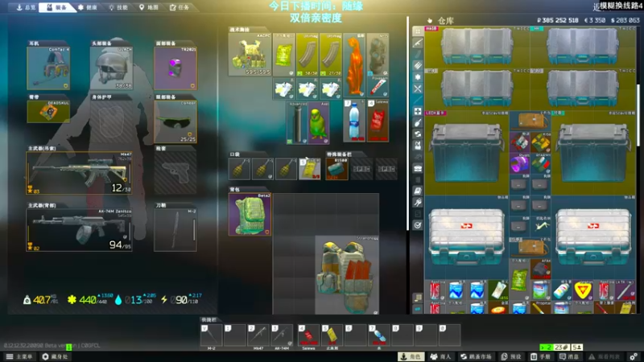This screenshot has width=644, height=362.
Task: Select the AK-74M Zenitco on back
Action: pos(79,230)
